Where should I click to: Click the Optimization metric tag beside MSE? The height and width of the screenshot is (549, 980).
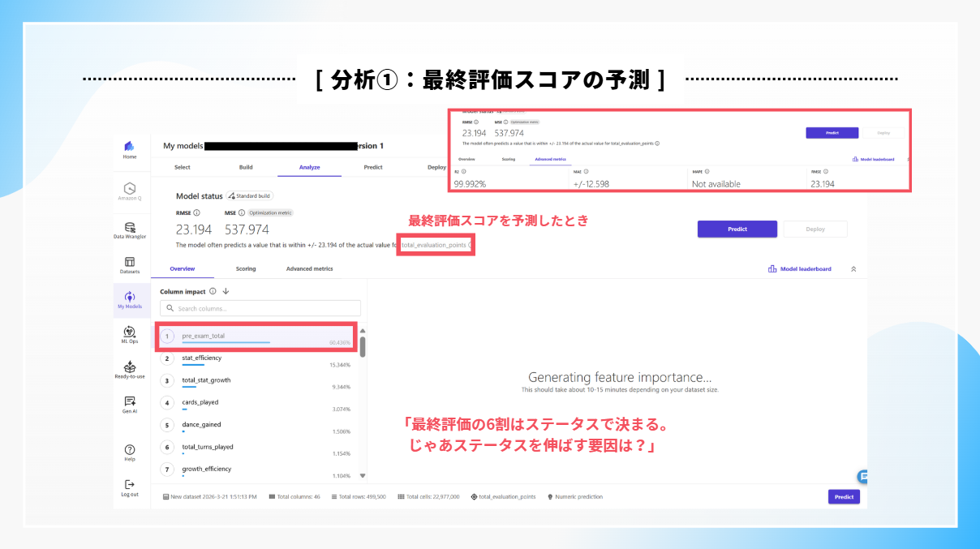(x=271, y=212)
